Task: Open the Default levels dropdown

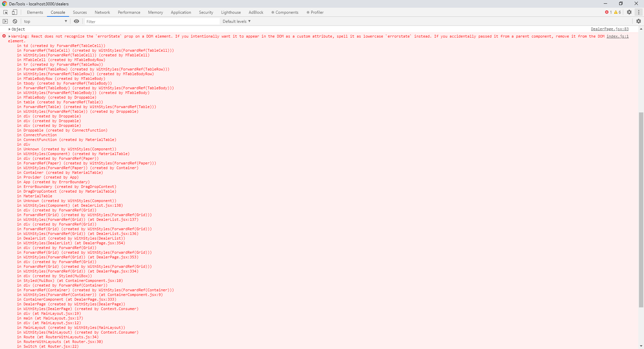Action: tap(236, 21)
